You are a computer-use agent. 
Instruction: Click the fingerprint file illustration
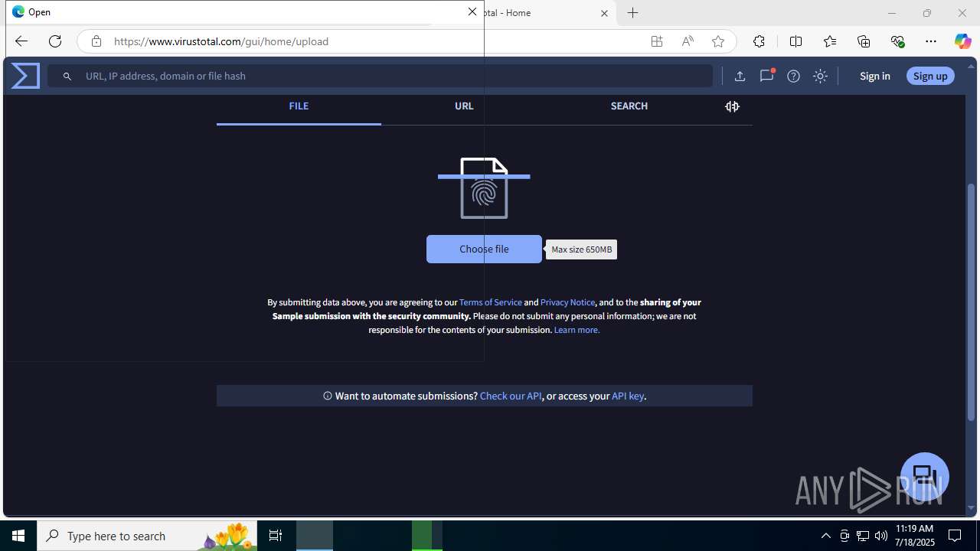point(484,188)
